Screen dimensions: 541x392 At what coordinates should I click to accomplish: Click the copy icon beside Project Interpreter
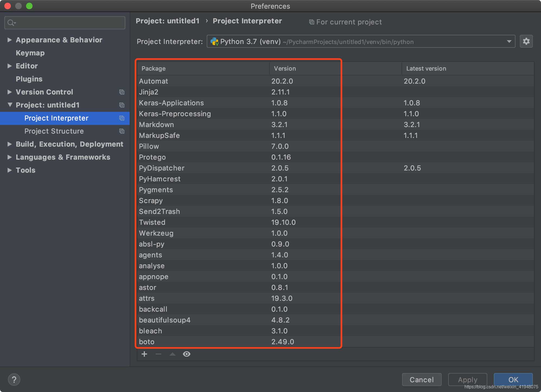point(122,118)
